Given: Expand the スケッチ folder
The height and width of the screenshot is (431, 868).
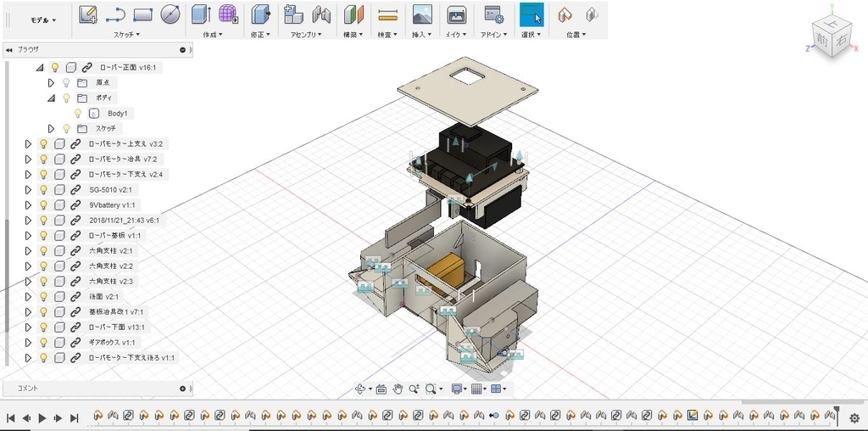Looking at the screenshot, I should coord(51,128).
